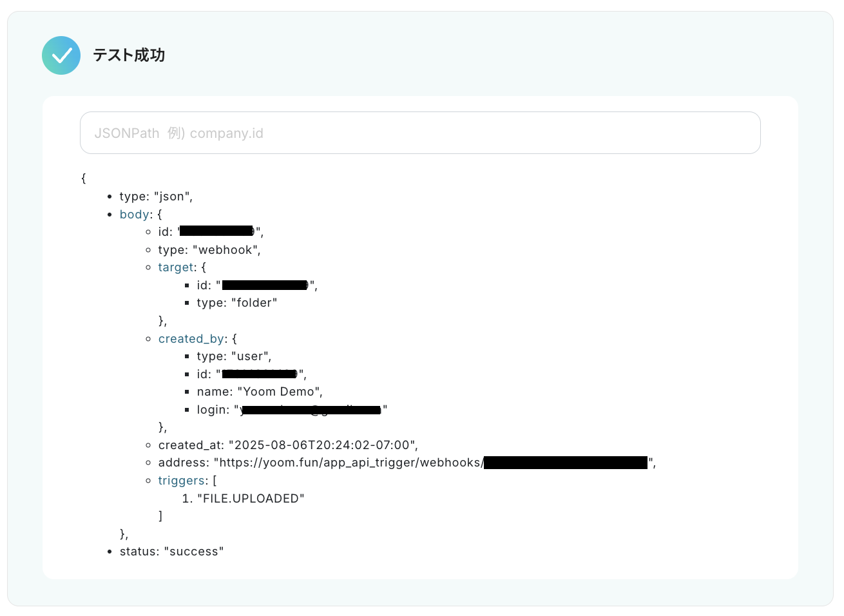Viewport: 844px width, 616px height.
Task: Click the green checkmark success icon
Action: (x=61, y=55)
